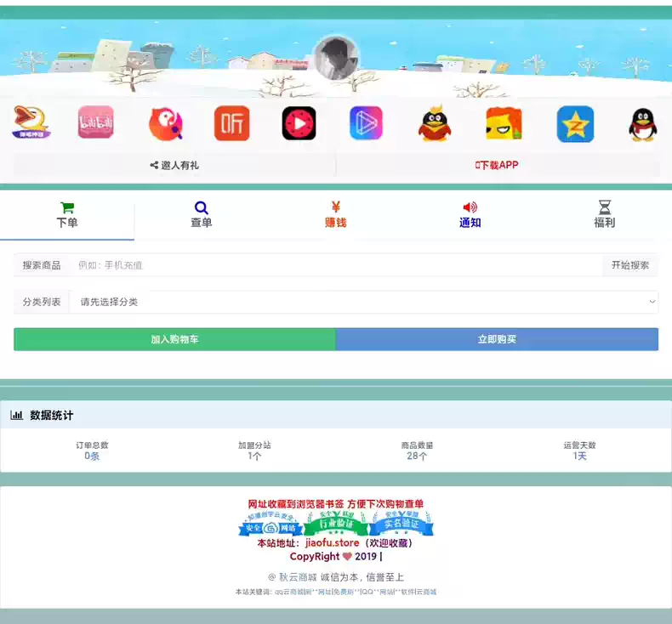The image size is (672, 624).
Task: Click the 立即购买 button
Action: point(497,339)
